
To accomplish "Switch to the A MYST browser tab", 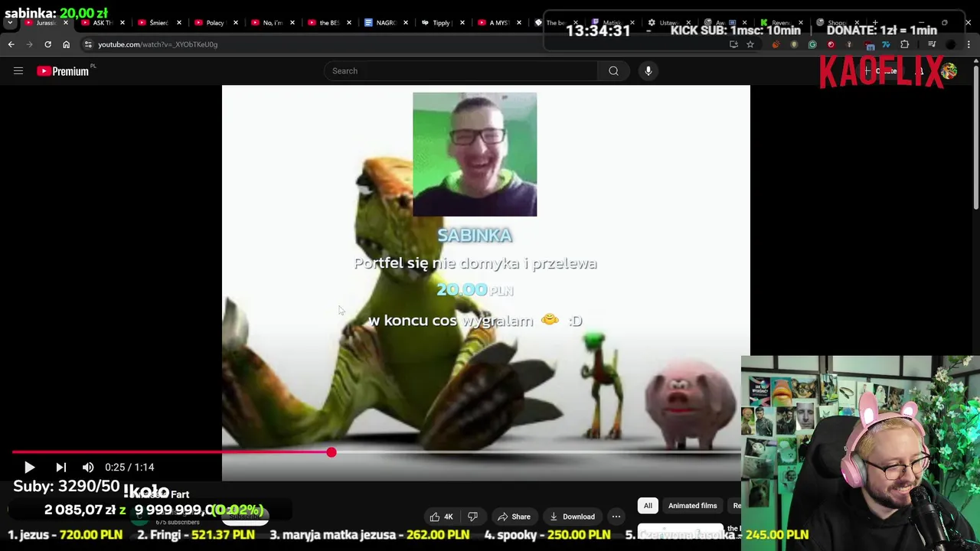I will 498,23.
